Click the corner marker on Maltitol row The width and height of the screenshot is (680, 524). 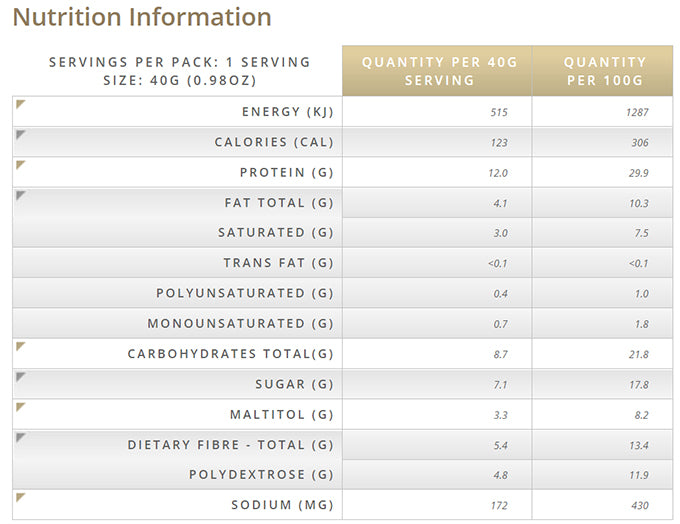[x=21, y=406]
